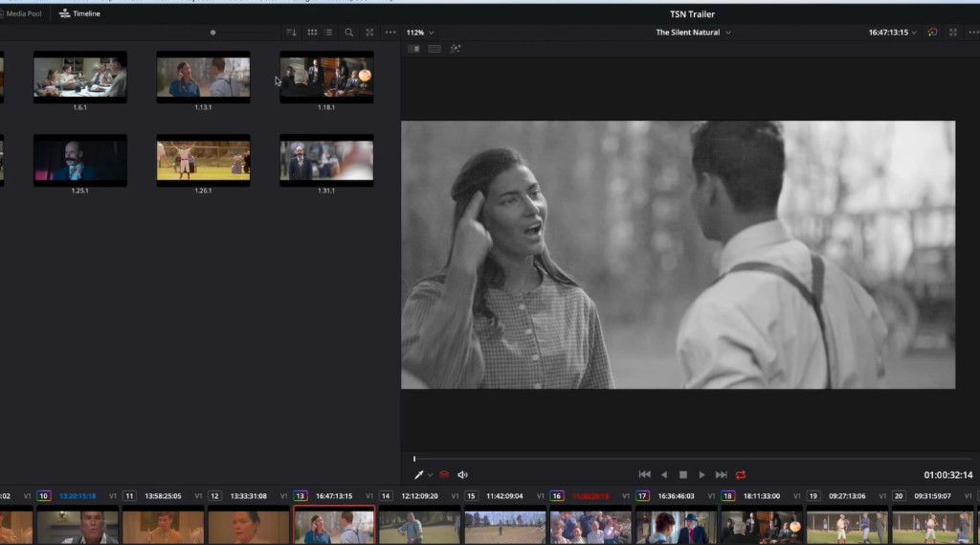Select the qualifier eyedropper tool
The image size is (980, 545).
click(x=419, y=475)
